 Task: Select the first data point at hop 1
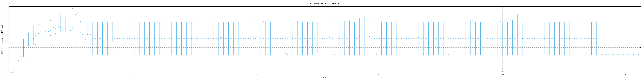click(11, 72)
